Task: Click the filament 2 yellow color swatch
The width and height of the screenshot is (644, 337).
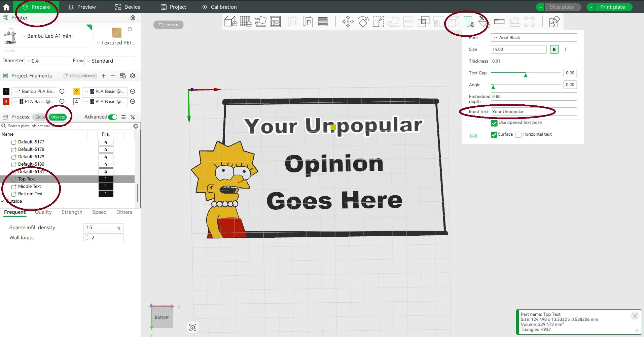Action: 76,91
